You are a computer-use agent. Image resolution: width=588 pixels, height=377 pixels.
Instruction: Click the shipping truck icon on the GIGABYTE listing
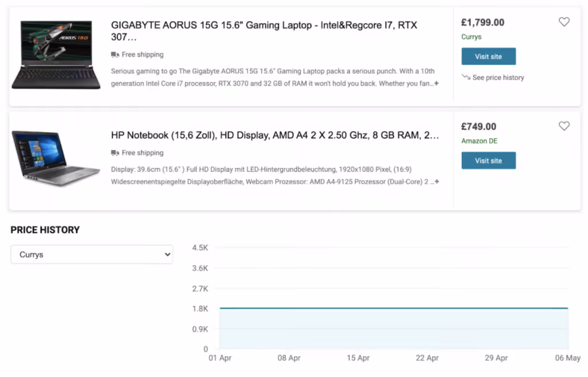coord(115,55)
